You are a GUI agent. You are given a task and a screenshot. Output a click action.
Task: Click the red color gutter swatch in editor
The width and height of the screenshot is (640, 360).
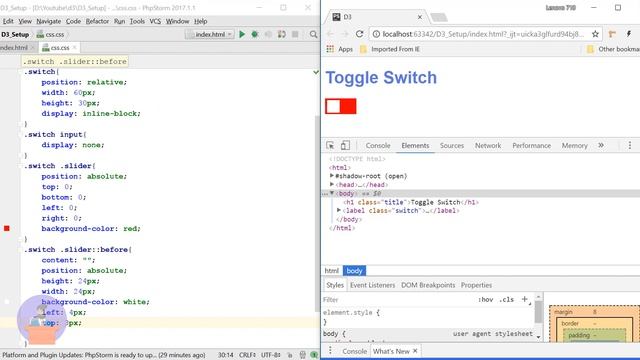coord(7,228)
